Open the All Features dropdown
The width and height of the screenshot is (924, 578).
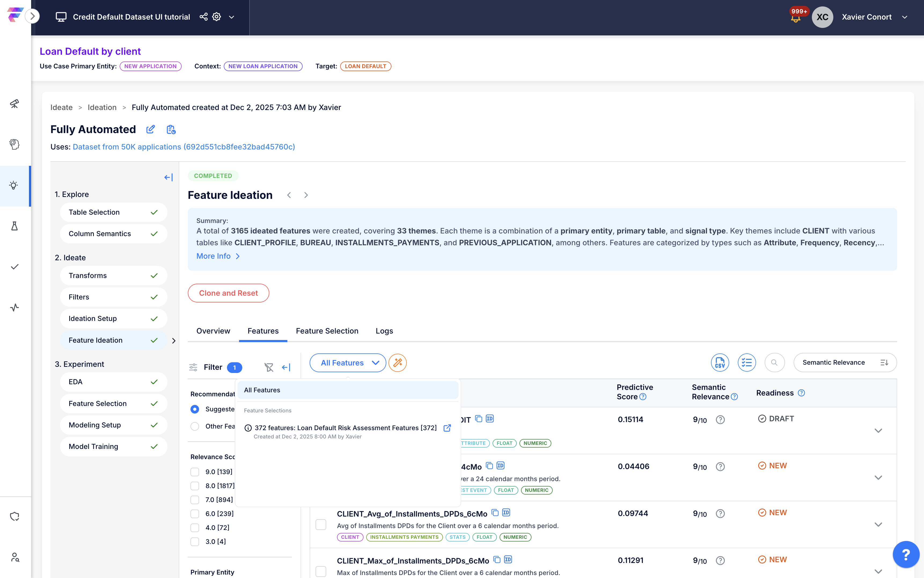348,363
